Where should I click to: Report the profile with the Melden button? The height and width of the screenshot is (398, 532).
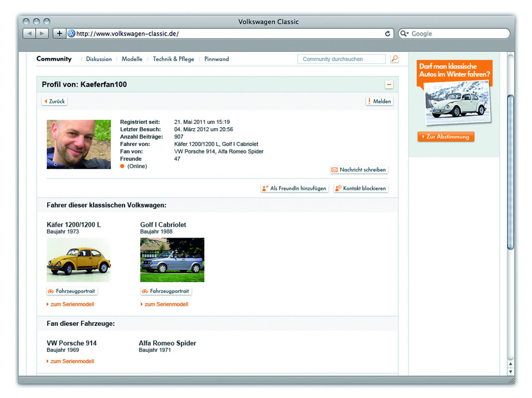[380, 101]
